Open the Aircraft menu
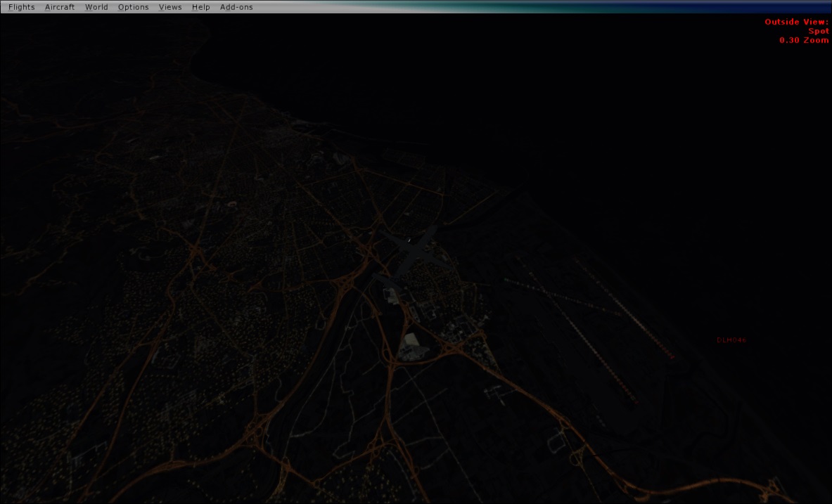Image resolution: width=832 pixels, height=504 pixels. (x=59, y=7)
